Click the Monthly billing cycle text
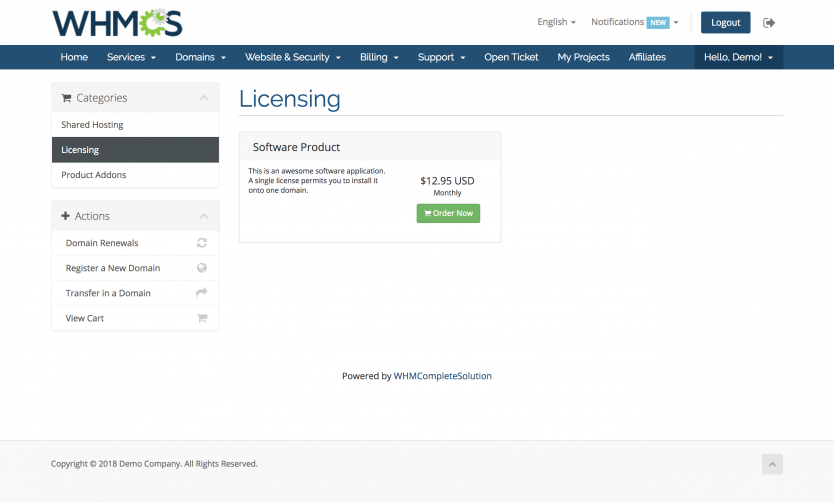This screenshot has width=834, height=502. coord(447,193)
